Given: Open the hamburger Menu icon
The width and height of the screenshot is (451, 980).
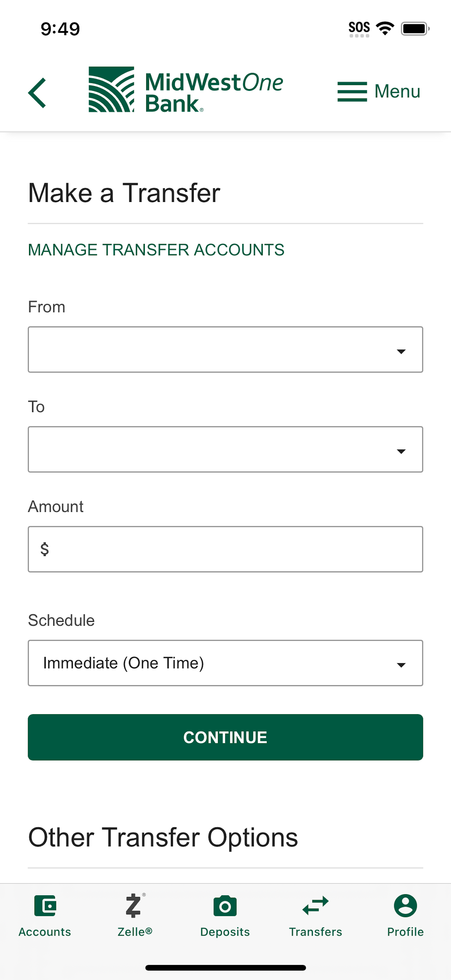Looking at the screenshot, I should click(x=352, y=92).
